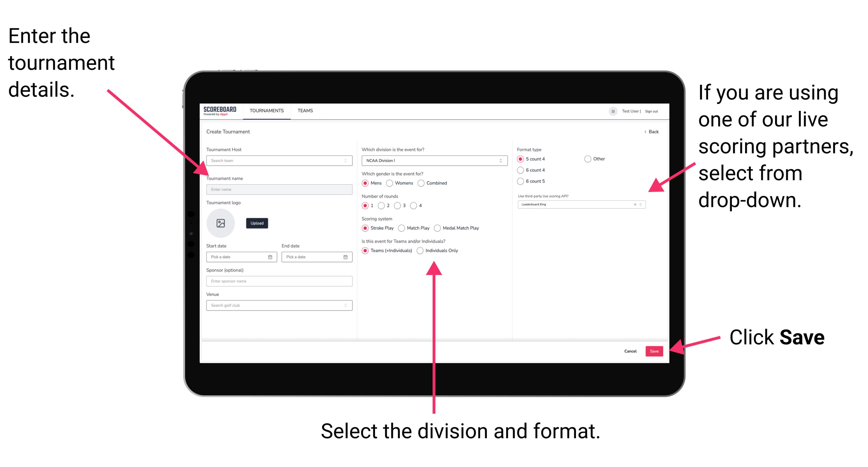Click the Tournament name input field
The image size is (868, 467).
pyautogui.click(x=278, y=189)
